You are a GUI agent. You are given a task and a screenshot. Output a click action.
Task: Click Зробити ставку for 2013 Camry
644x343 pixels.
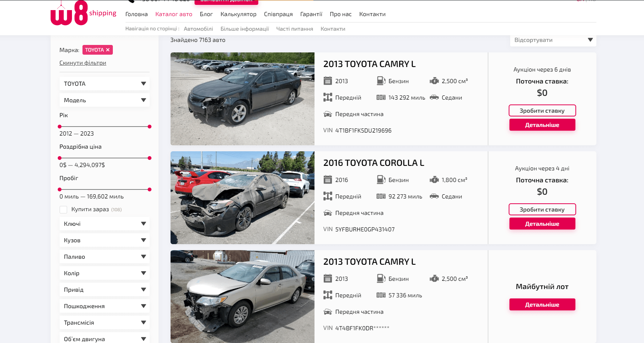542,110
